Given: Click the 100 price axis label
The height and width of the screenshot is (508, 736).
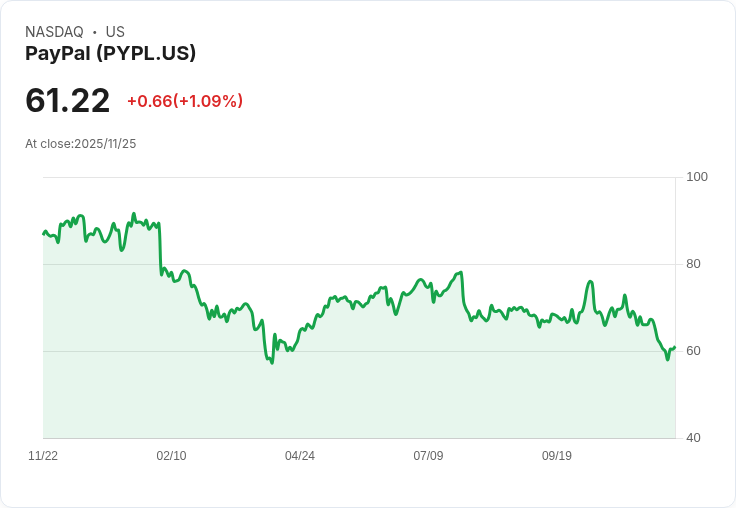Looking at the screenshot, I should point(697,177).
